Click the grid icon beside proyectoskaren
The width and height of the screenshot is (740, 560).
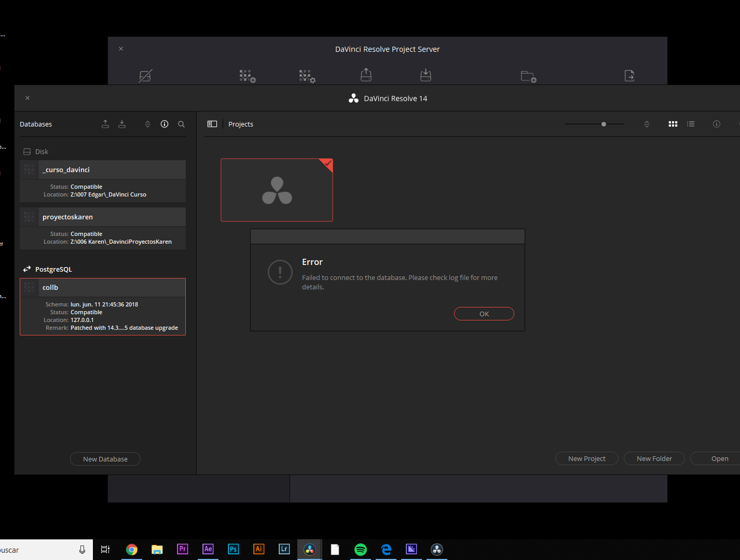click(29, 217)
